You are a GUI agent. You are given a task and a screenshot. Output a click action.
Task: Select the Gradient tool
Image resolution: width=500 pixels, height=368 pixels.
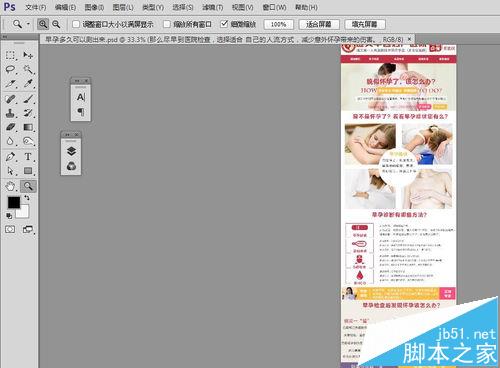(x=28, y=127)
